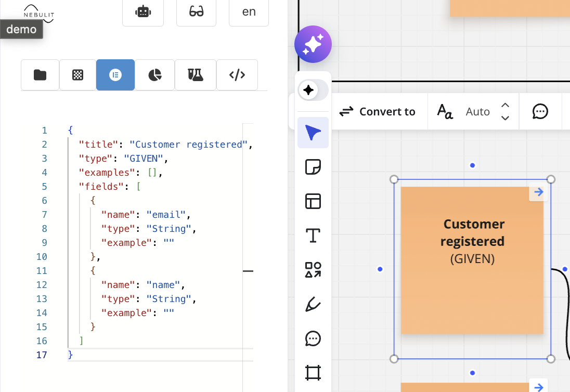Open the Auto font size dropdown
570x392 pixels.
(477, 112)
